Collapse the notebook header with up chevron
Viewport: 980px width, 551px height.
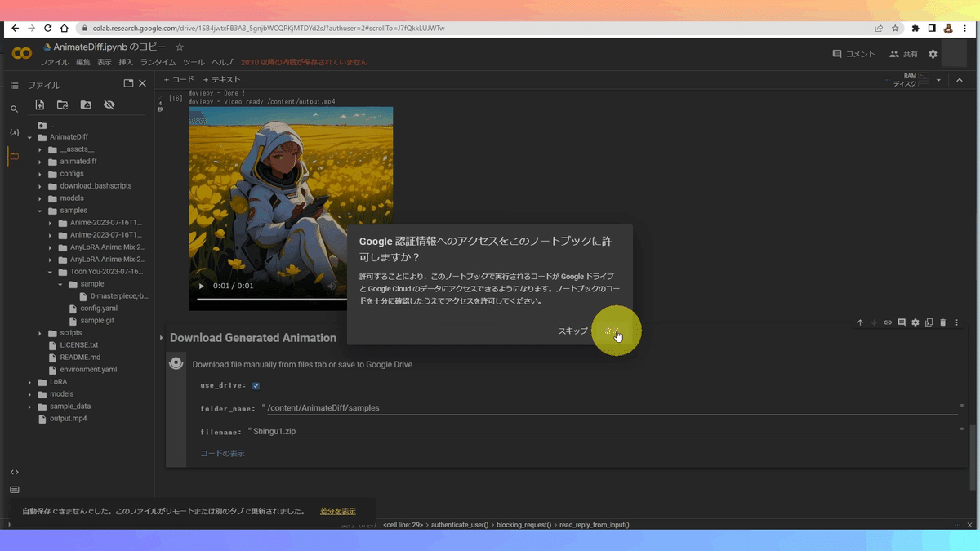pyautogui.click(x=960, y=80)
